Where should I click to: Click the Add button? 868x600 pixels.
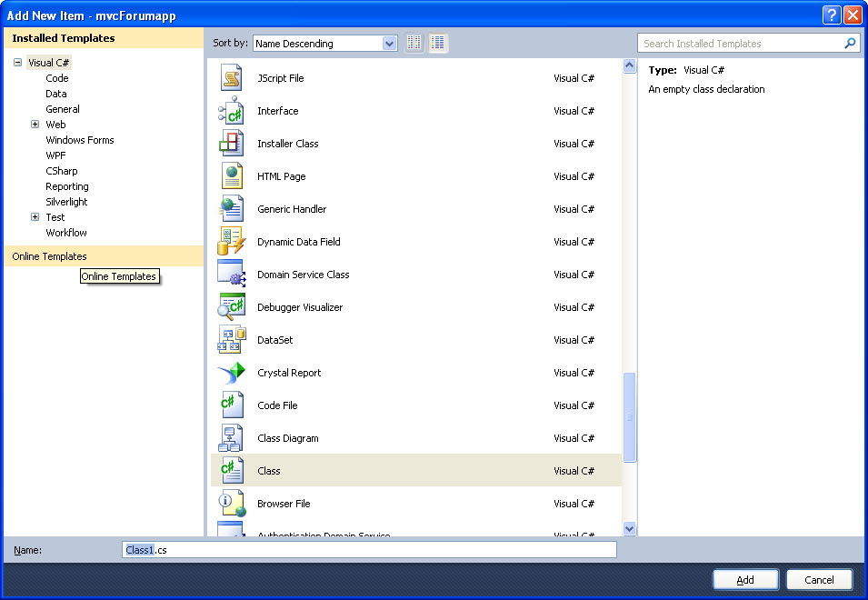(x=744, y=579)
